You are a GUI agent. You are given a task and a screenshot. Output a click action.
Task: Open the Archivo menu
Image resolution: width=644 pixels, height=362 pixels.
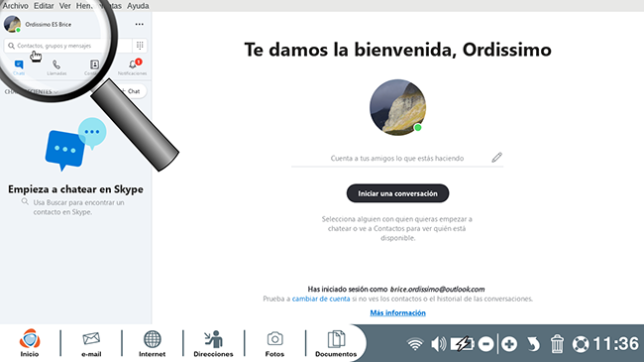click(16, 6)
